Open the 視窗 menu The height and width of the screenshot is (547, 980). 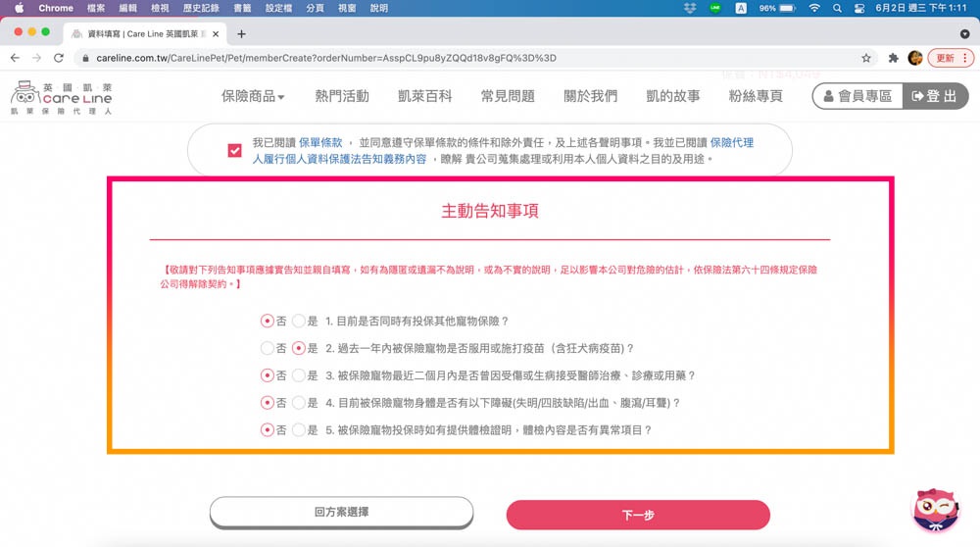[347, 8]
